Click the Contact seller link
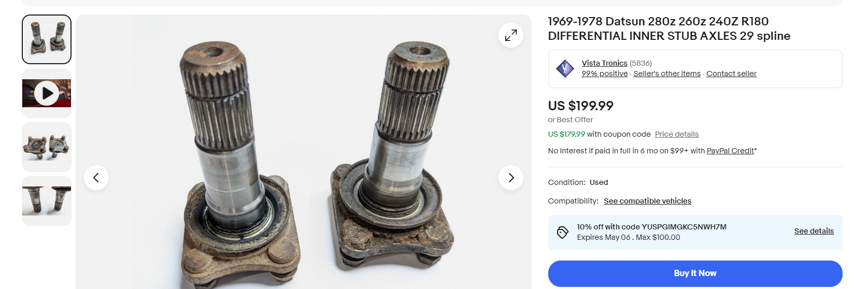This screenshot has width=868, height=289. [731, 74]
